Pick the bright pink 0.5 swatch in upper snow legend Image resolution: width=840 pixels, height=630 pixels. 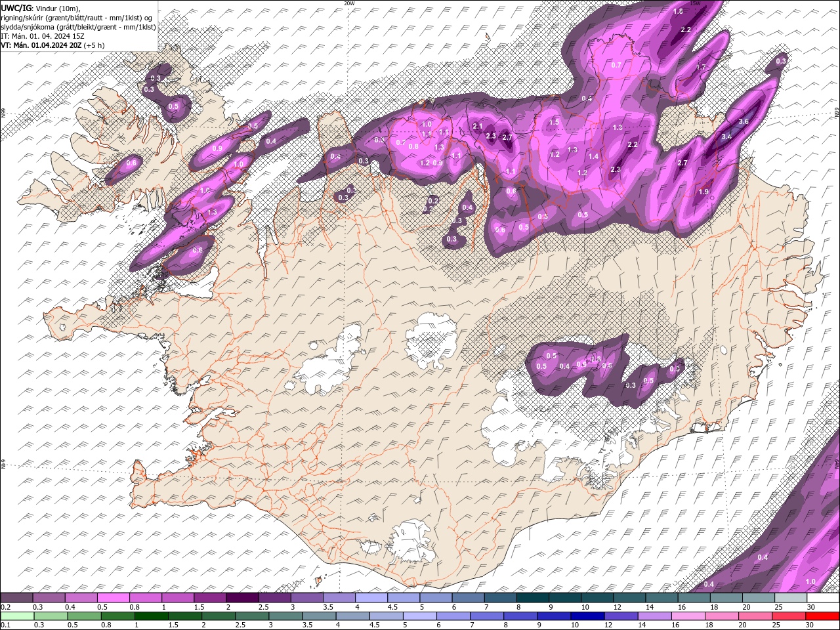(x=114, y=598)
